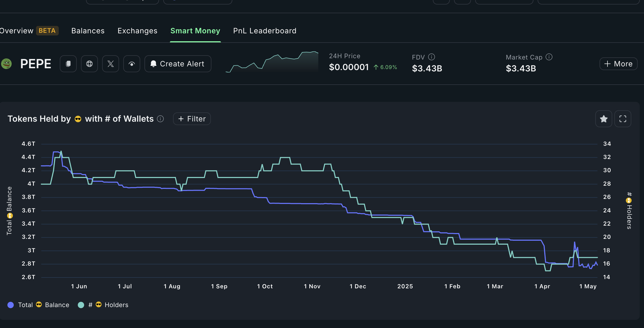The image size is (644, 328).
Task: Click the FDV info icon
Action: (x=432, y=57)
